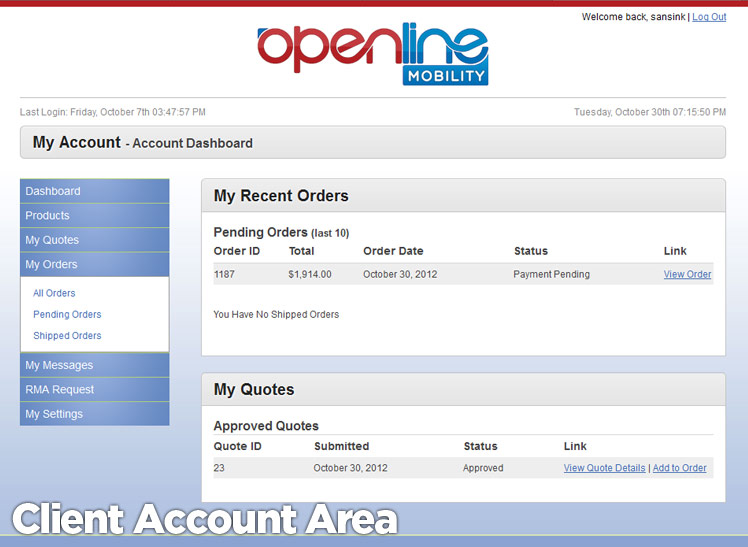Show Pending Orders from the sidebar submenu
Image resolution: width=748 pixels, height=547 pixels.
click(x=67, y=315)
